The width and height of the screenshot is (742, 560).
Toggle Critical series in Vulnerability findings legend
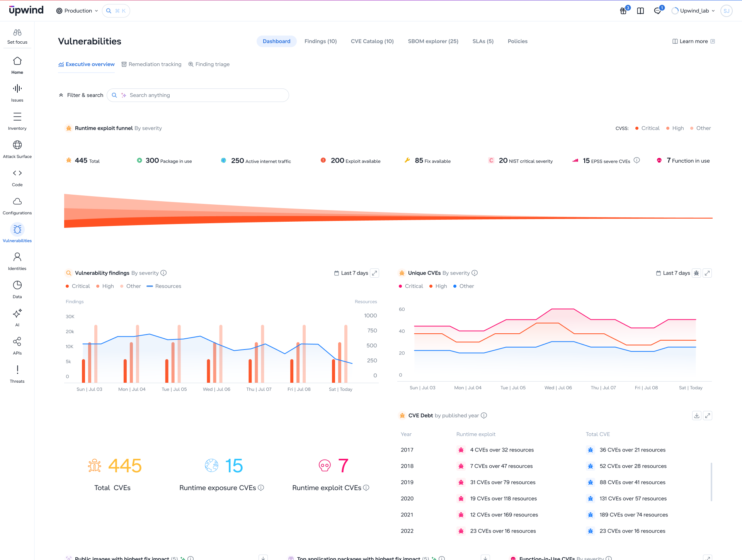pyautogui.click(x=78, y=286)
